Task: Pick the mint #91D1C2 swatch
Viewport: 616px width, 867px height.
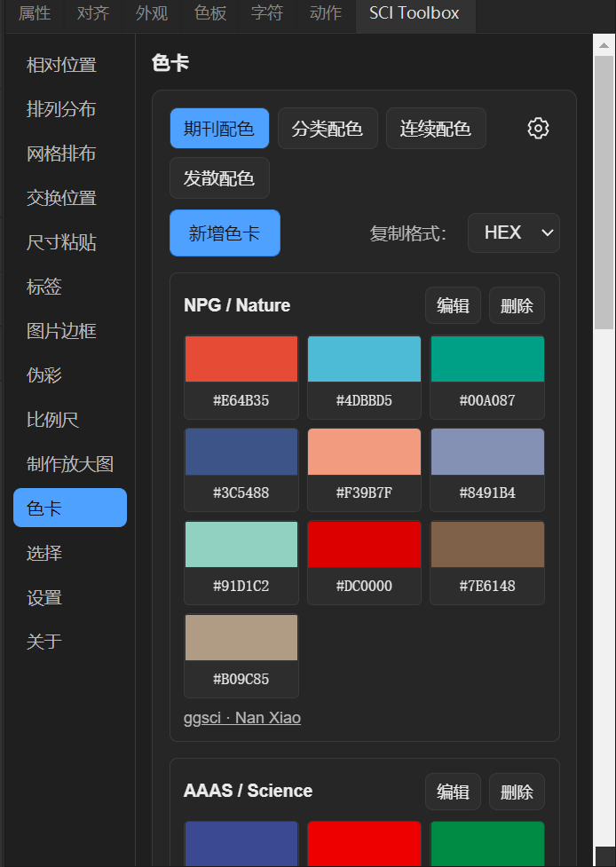Action: (241, 545)
